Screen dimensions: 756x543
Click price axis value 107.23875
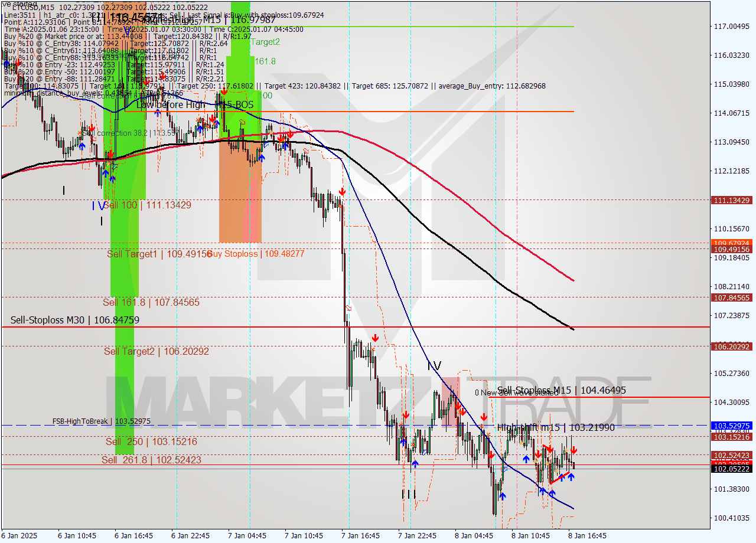tap(731, 316)
